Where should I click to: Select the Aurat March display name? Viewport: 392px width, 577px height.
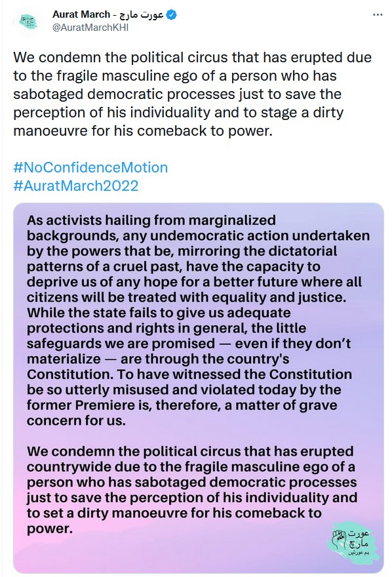click(81, 14)
